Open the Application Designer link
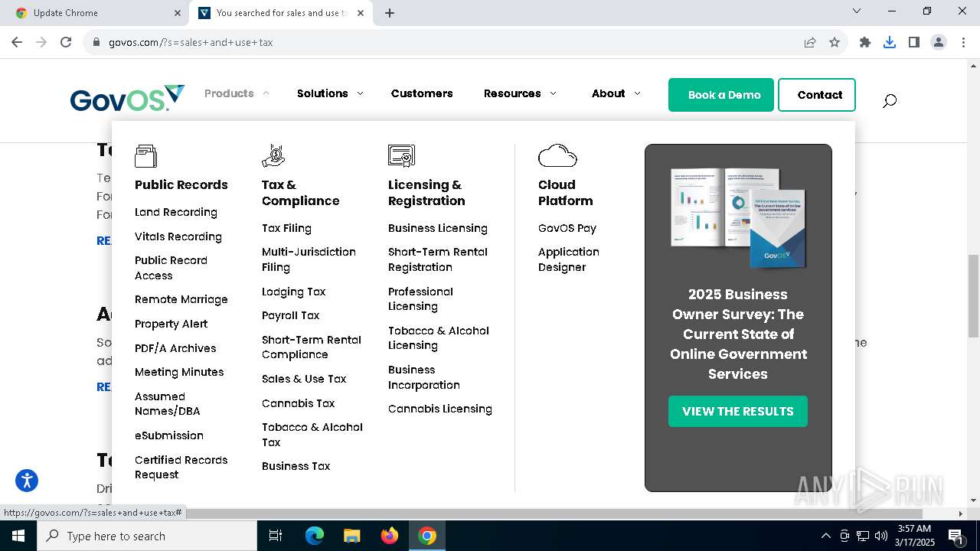Image resolution: width=980 pixels, height=551 pixels. pyautogui.click(x=569, y=259)
